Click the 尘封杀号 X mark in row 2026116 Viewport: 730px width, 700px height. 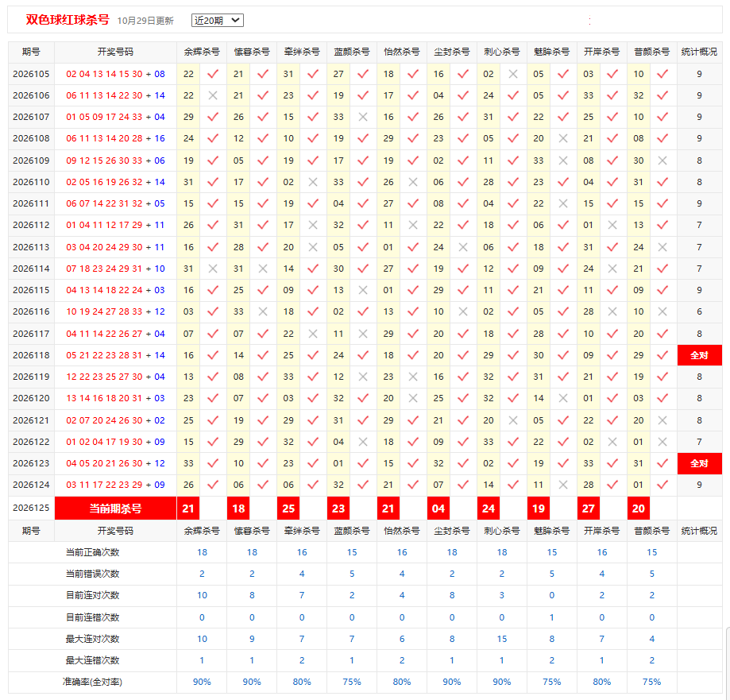point(463,311)
